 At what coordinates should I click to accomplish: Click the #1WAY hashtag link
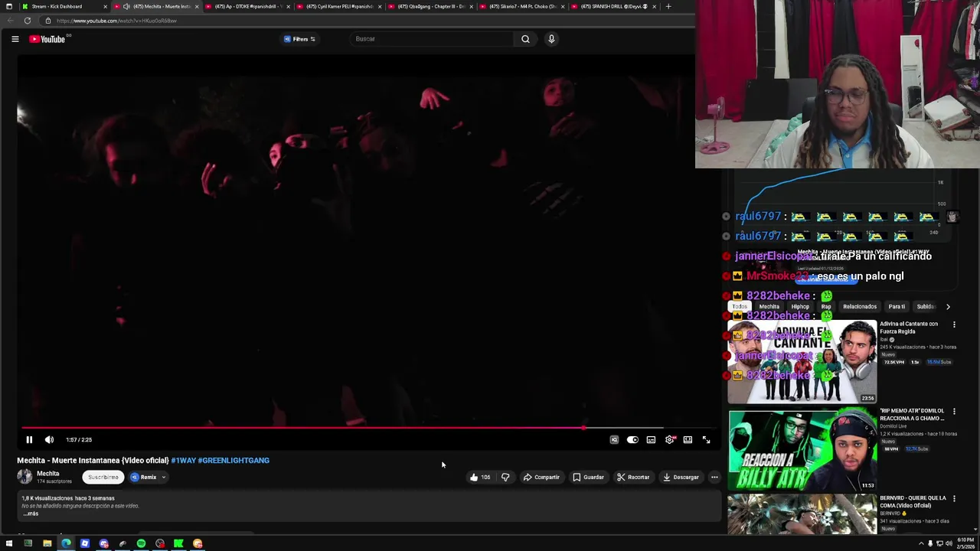pos(183,461)
